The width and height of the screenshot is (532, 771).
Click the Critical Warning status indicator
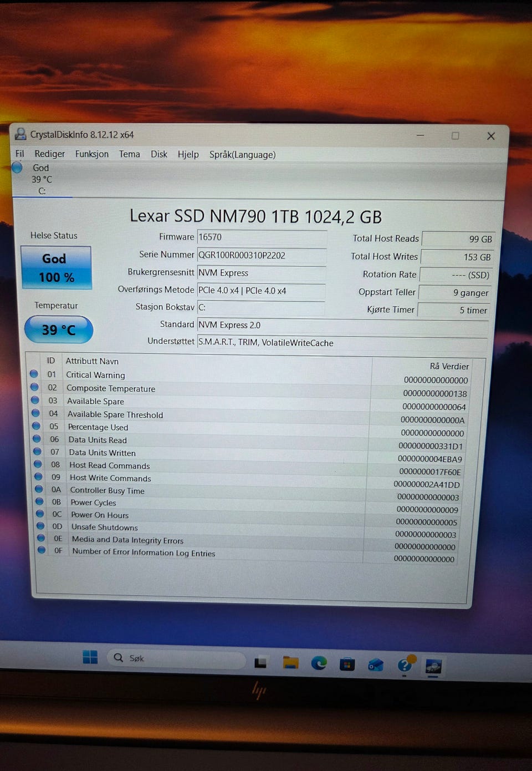(x=34, y=374)
